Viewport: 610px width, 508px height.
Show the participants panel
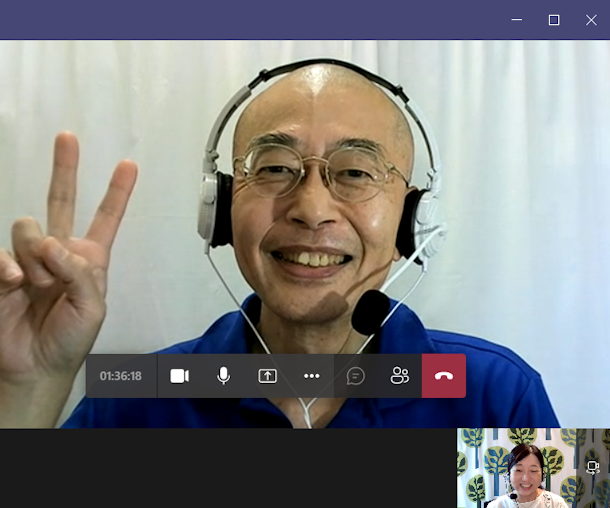[x=400, y=376]
